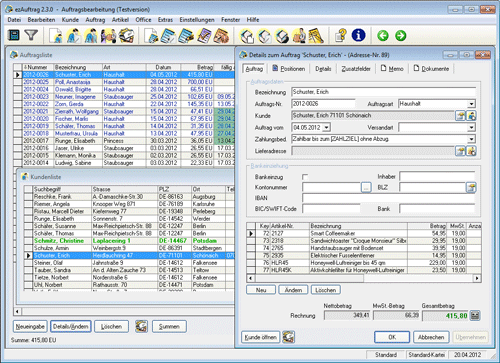Image resolution: width=500 pixels, height=363 pixels.
Task: Click the BIC/SWIFT-Code input field
Action: [331, 209]
